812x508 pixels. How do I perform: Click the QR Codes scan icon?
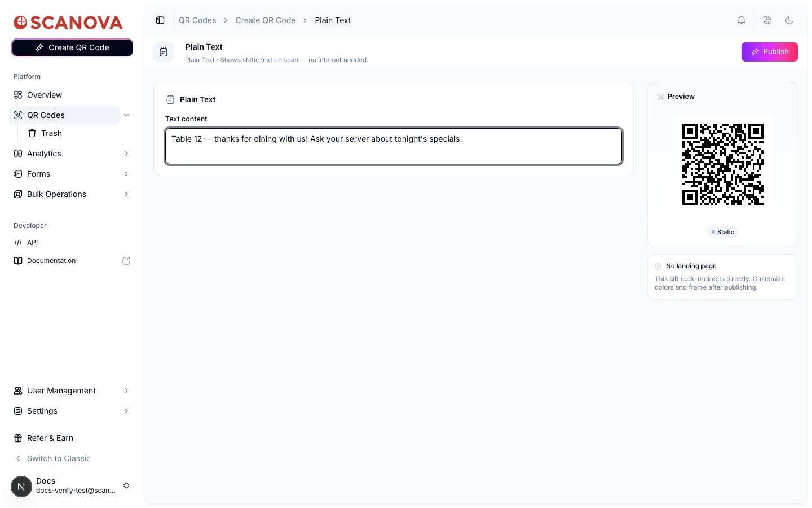click(x=18, y=115)
